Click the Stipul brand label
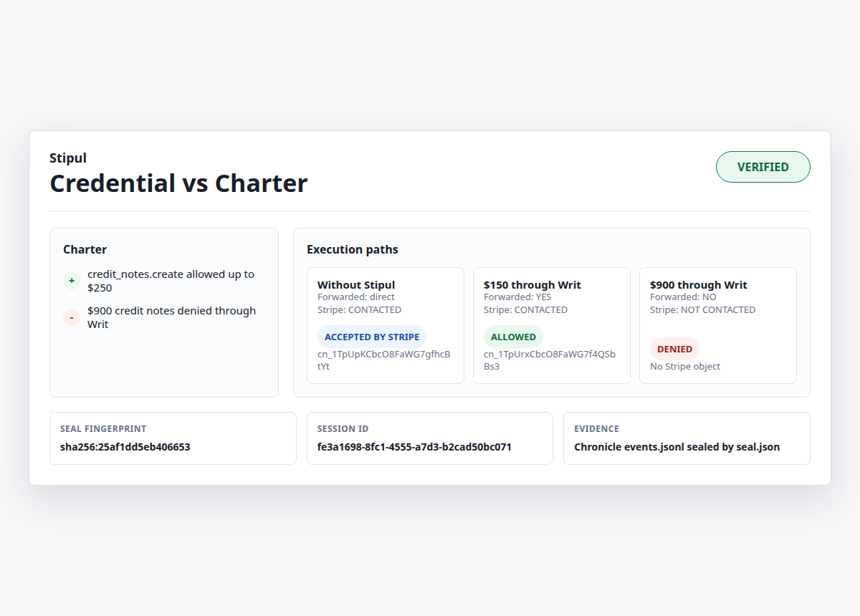 click(x=68, y=158)
